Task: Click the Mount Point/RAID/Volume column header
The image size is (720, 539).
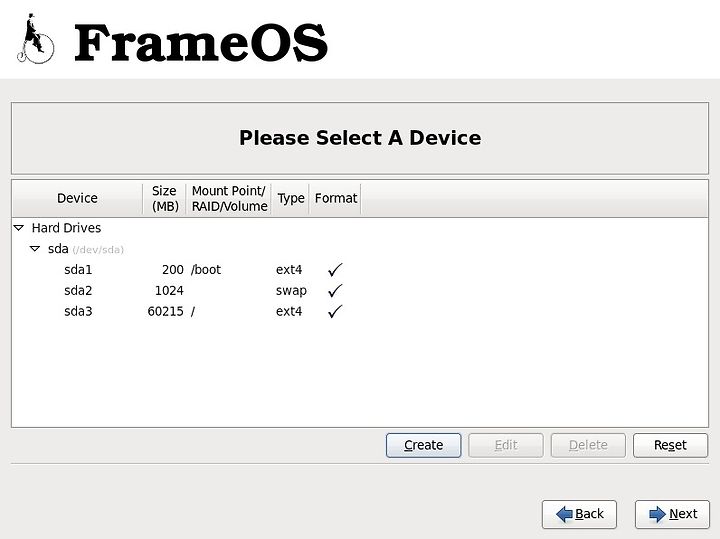Action: point(229,198)
